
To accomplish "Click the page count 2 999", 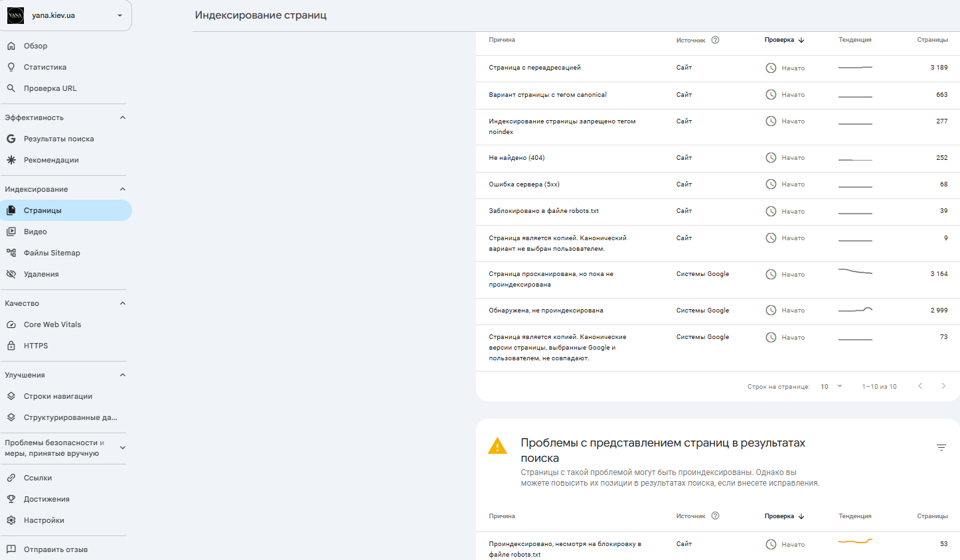I will pos(939,311).
